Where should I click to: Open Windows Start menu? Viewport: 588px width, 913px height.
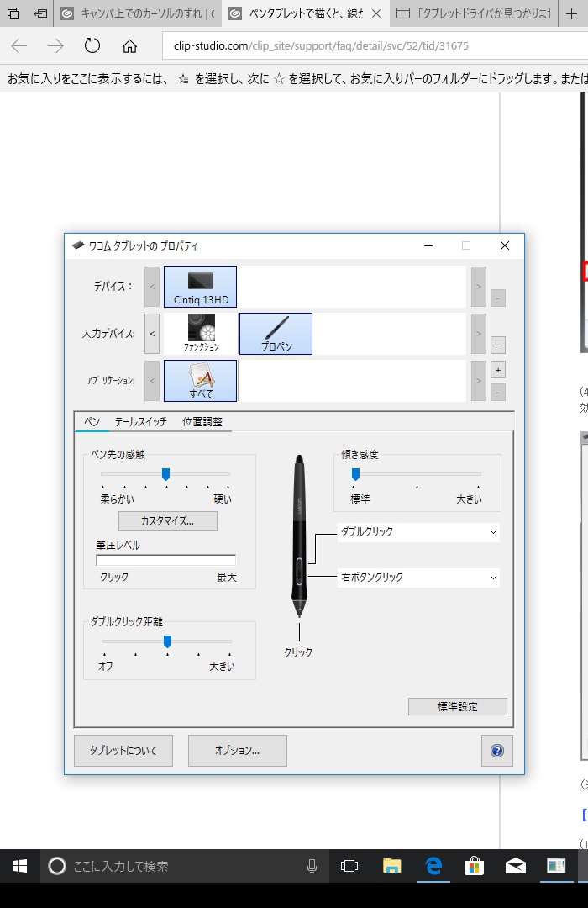click(x=20, y=867)
